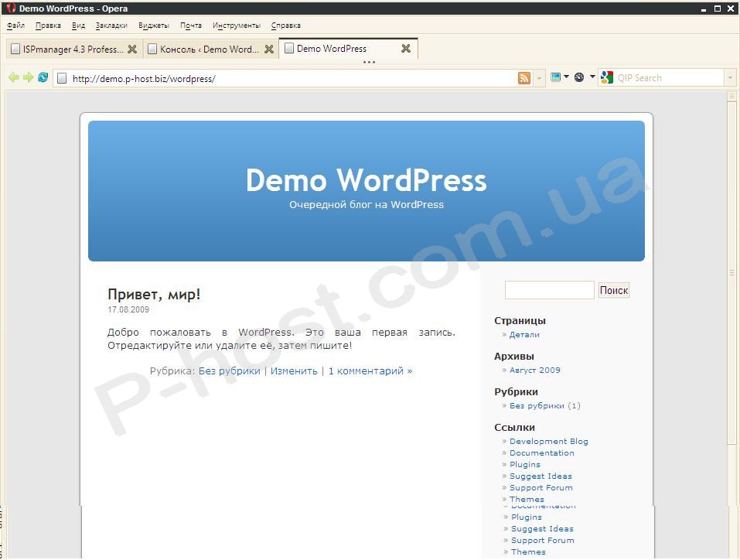
Task: Close the active Demo WordPress tab
Action: tap(406, 48)
